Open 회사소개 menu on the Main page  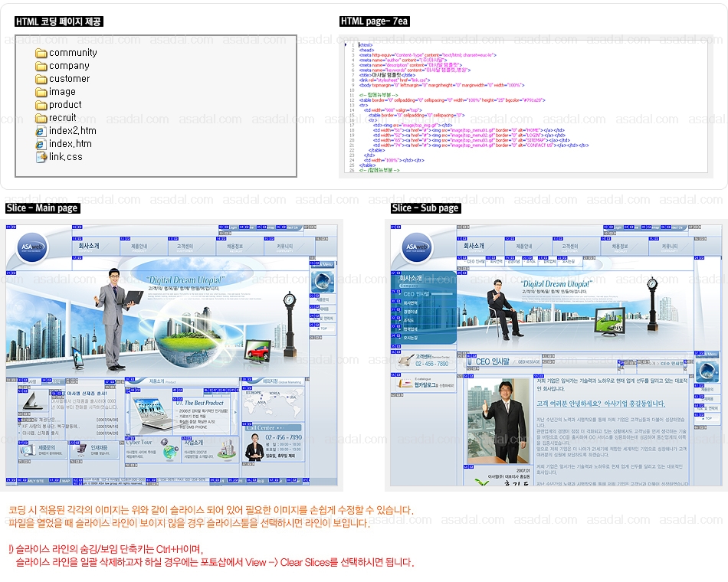[89, 246]
